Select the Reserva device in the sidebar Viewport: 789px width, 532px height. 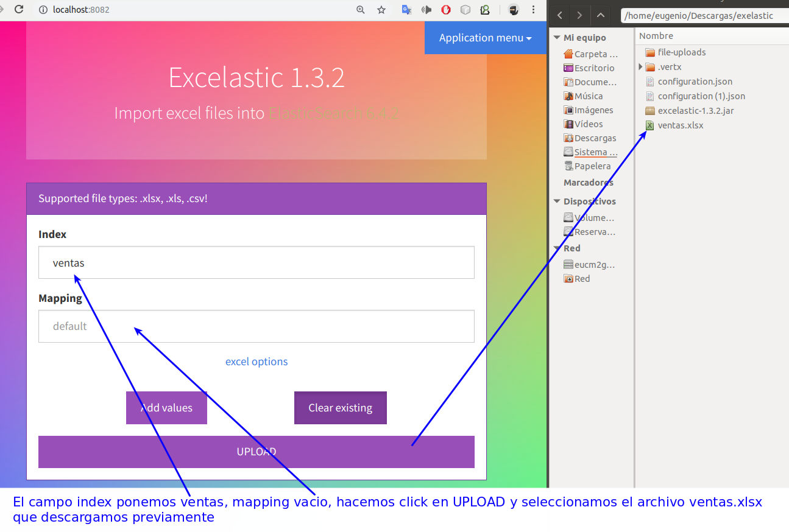590,232
